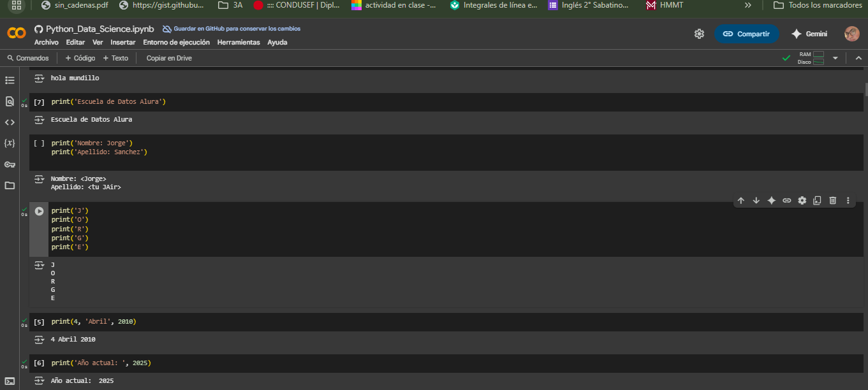Open the cell toolbar's editor settings gear
This screenshot has height=390, width=868.
click(x=802, y=201)
